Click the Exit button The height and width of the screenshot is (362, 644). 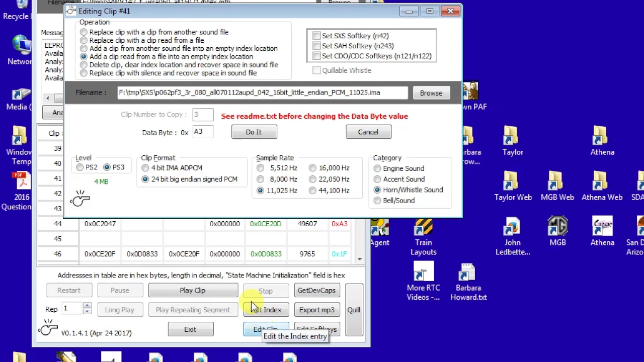pos(190,329)
